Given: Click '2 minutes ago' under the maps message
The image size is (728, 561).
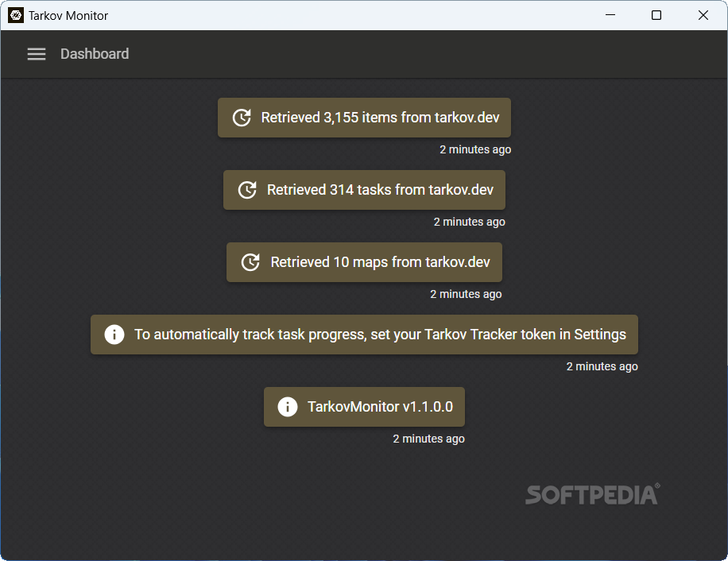Looking at the screenshot, I should [467, 294].
